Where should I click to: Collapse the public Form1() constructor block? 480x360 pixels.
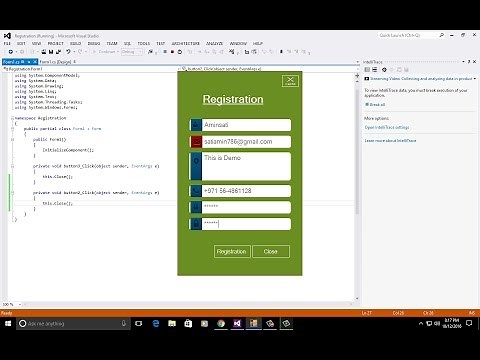click(12, 139)
